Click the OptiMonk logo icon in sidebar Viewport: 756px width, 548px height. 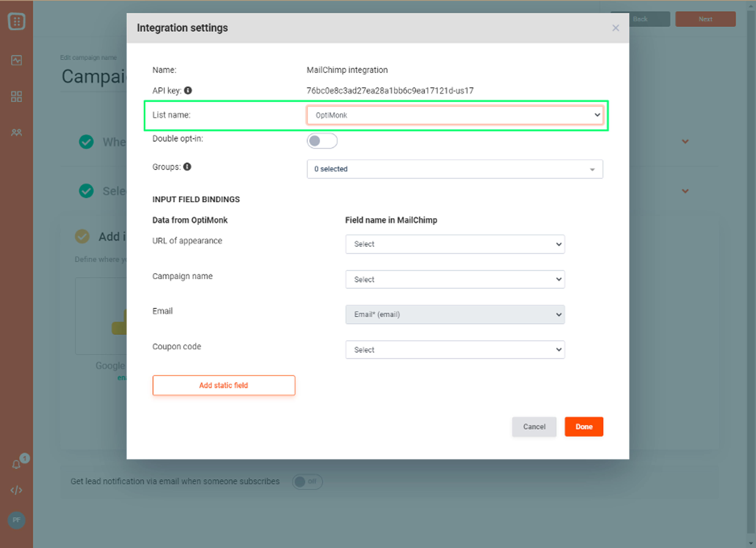[16, 22]
